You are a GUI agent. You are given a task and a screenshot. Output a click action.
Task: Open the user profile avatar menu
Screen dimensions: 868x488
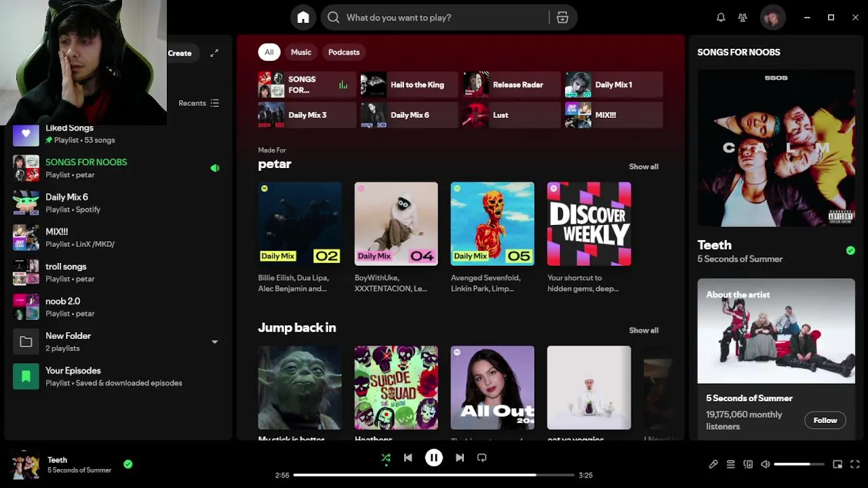(772, 18)
